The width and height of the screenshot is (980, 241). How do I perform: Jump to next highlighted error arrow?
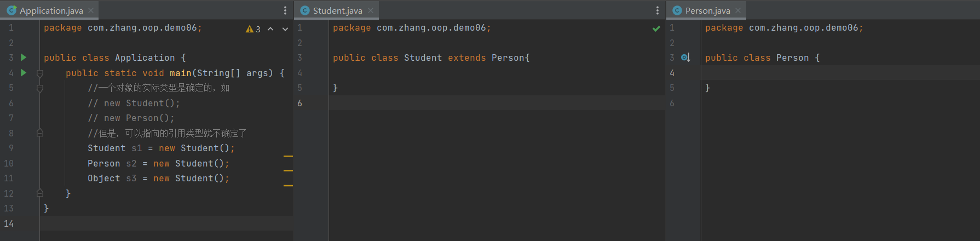(285, 29)
